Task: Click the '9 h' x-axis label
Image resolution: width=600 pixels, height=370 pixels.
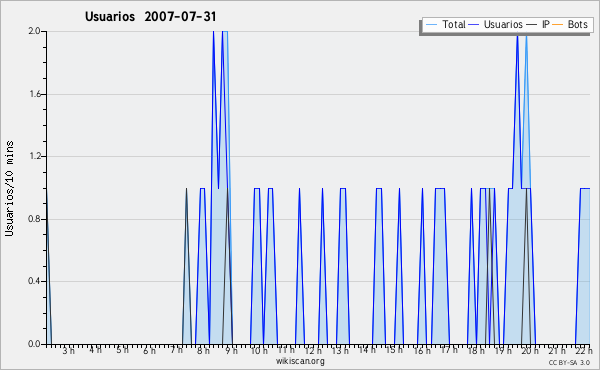Action: click(232, 351)
